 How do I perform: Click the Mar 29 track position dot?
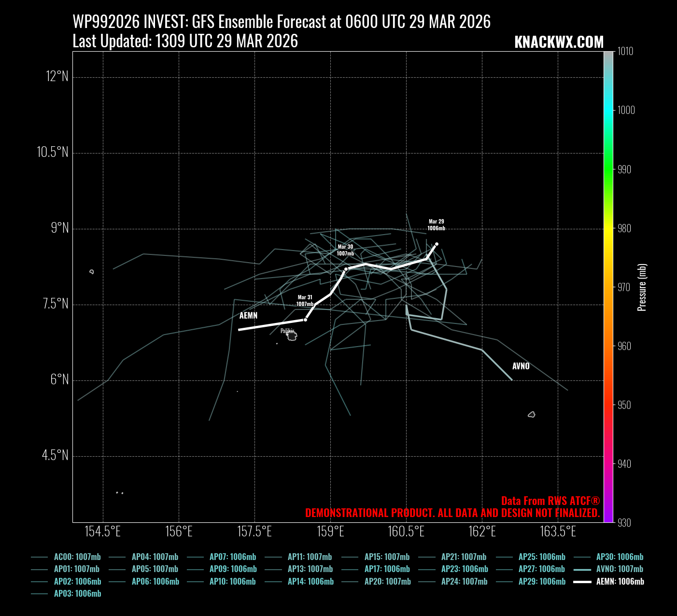437,244
